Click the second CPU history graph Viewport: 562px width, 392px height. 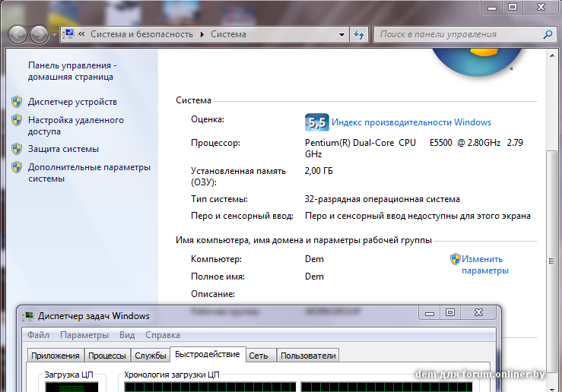[386, 387]
